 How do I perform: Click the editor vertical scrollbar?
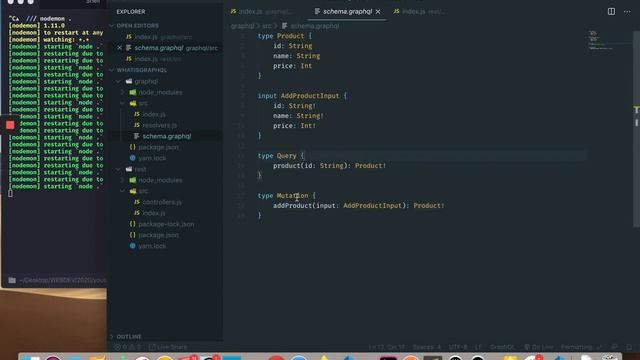tap(636, 129)
